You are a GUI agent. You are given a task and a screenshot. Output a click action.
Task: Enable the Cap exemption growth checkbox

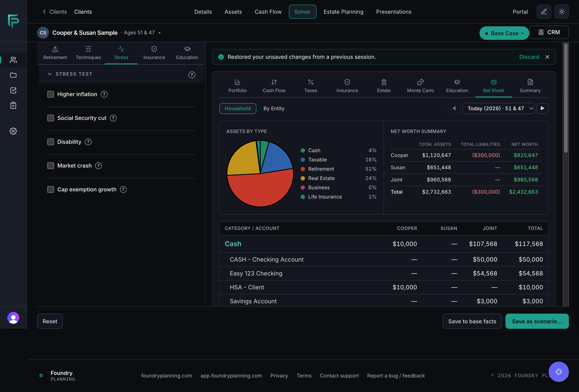tap(51, 189)
